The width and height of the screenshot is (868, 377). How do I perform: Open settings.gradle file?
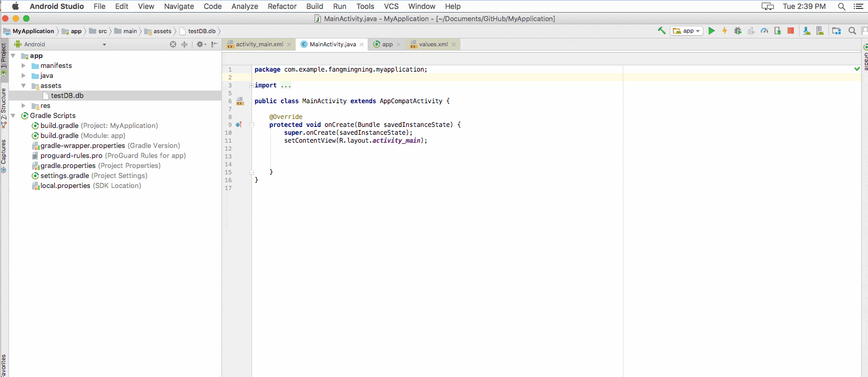click(89, 176)
